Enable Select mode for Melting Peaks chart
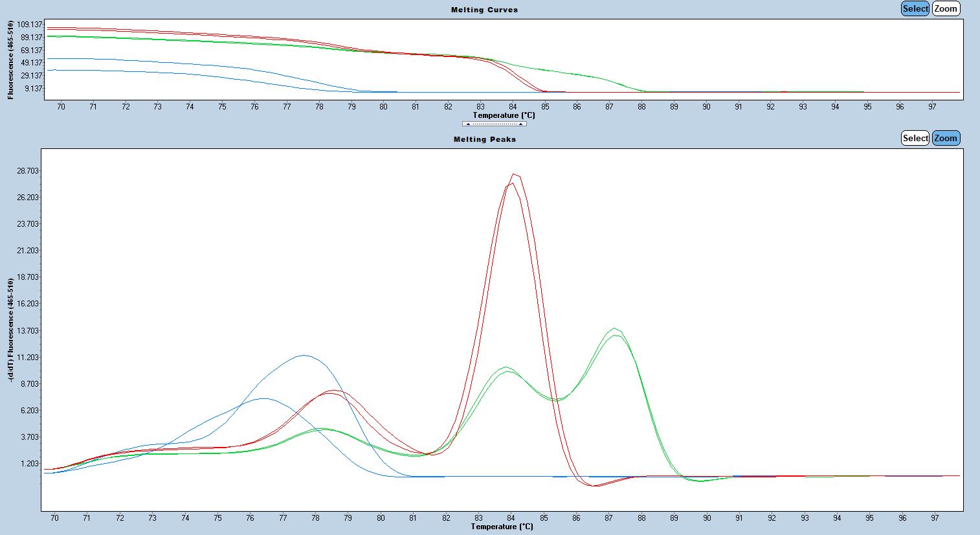The width and height of the screenshot is (980, 535). [x=915, y=138]
